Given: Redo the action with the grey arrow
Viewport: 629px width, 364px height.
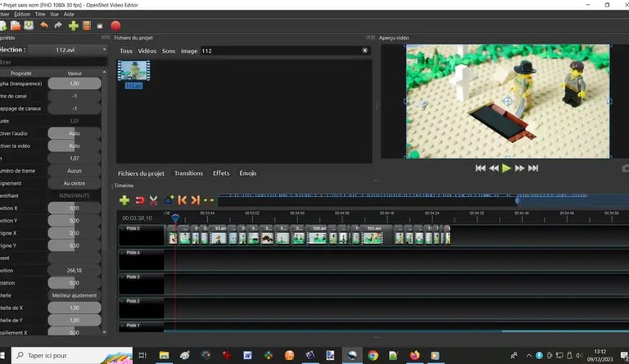Looking at the screenshot, I should 58,25.
